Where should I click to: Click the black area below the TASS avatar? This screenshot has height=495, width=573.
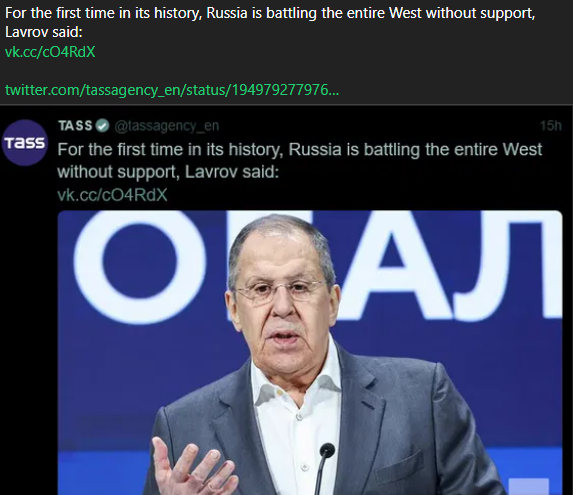27,329
